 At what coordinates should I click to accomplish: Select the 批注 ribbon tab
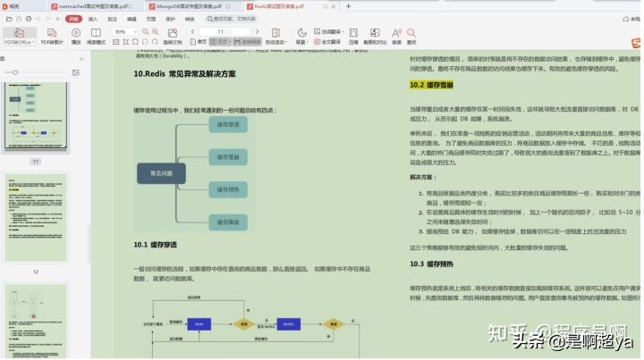point(113,19)
